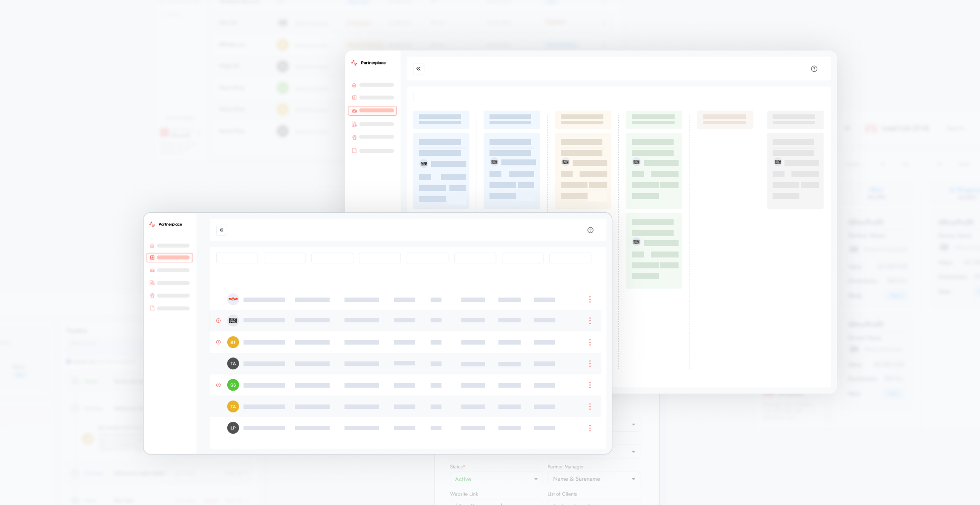Open the Home section in the front sidebar
Viewport: 980px width, 505px height.
(x=152, y=245)
